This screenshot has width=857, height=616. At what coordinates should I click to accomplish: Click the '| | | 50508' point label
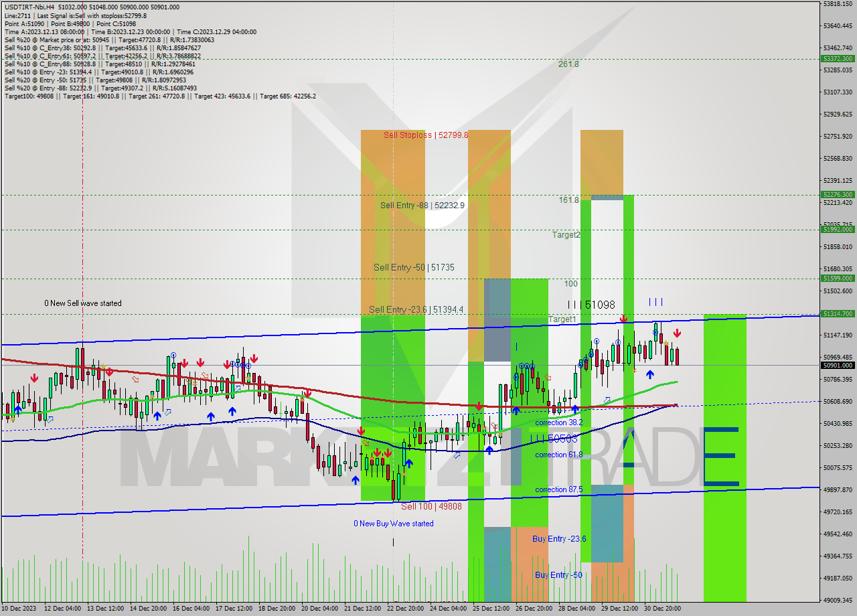click(553, 439)
